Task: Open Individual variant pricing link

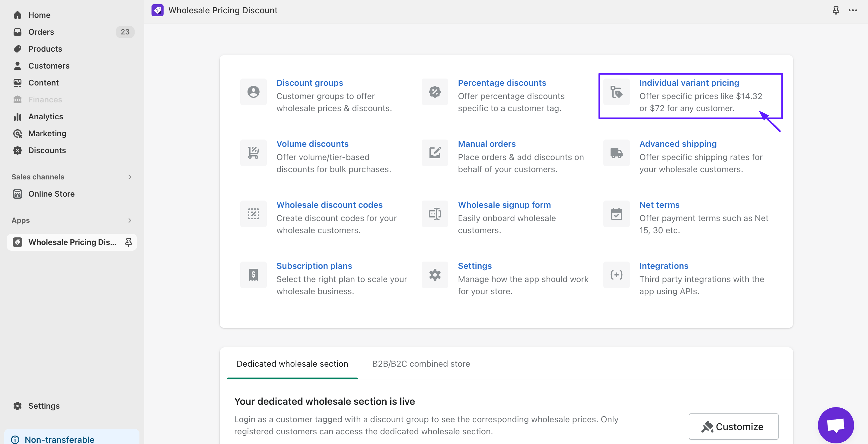Action: click(689, 82)
